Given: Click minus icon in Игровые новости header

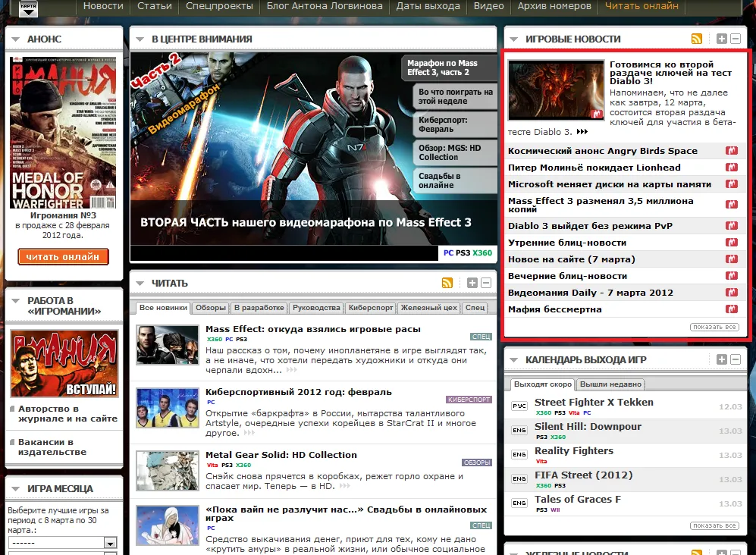Looking at the screenshot, I should pyautogui.click(x=736, y=39).
